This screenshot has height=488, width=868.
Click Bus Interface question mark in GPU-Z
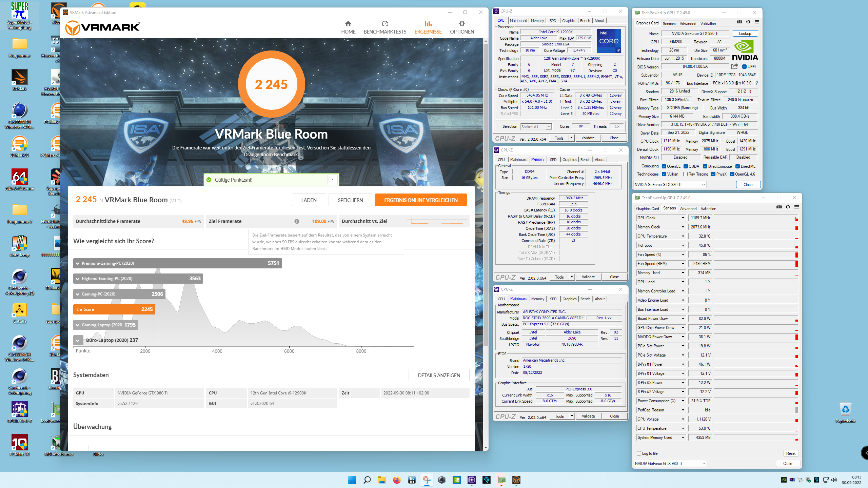[757, 83]
